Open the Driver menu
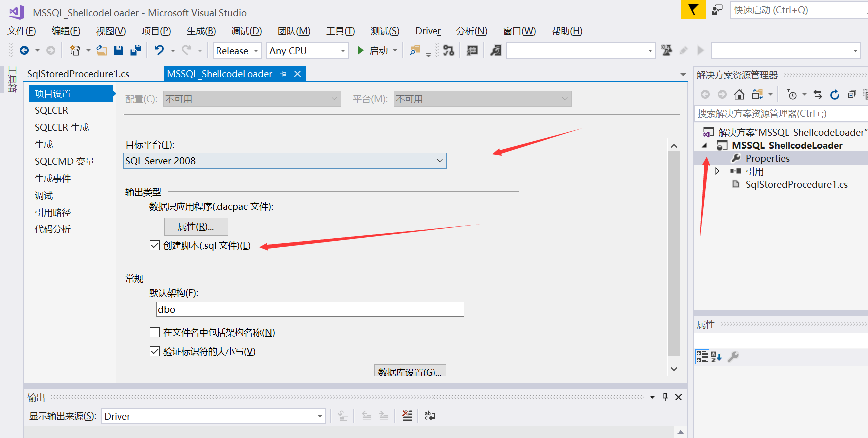The width and height of the screenshot is (868, 438). 428,31
